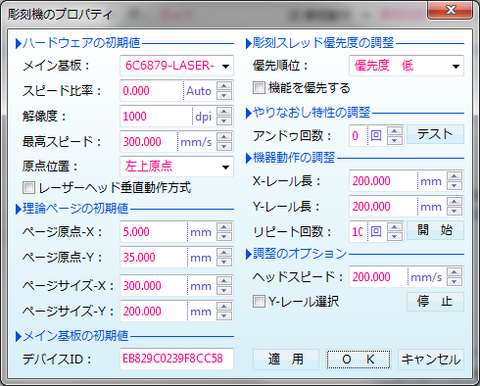Viewport: 480px width, 386px height.
Task: Click the テスト button
Action: (435, 134)
